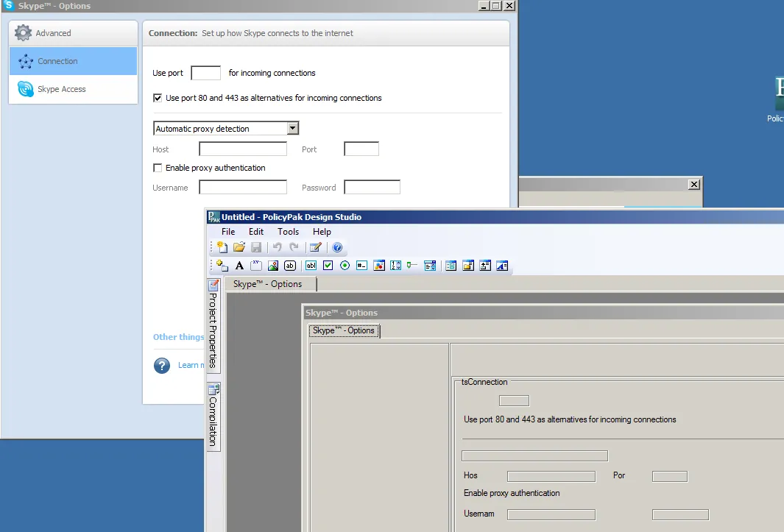Viewport: 784px width, 532px height.
Task: Click the list dialog icon after the separator
Action: point(451,266)
